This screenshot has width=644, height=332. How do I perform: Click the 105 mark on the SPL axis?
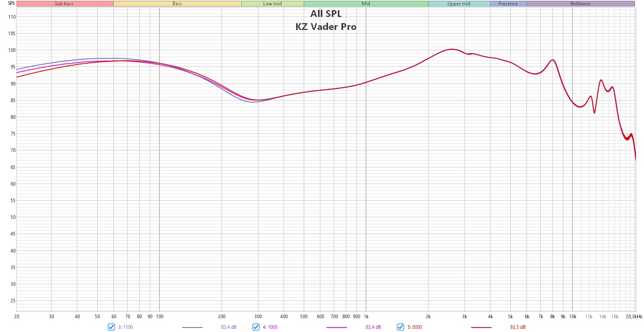(x=12, y=34)
